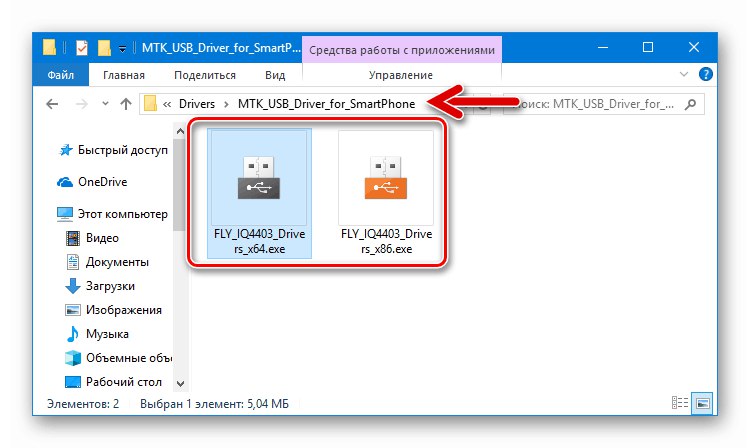
Task: Click status text Элементов: 2
Action: 83,404
